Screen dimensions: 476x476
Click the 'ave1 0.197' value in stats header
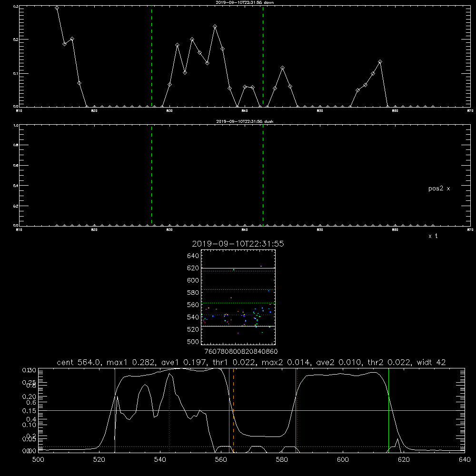[x=187, y=362]
